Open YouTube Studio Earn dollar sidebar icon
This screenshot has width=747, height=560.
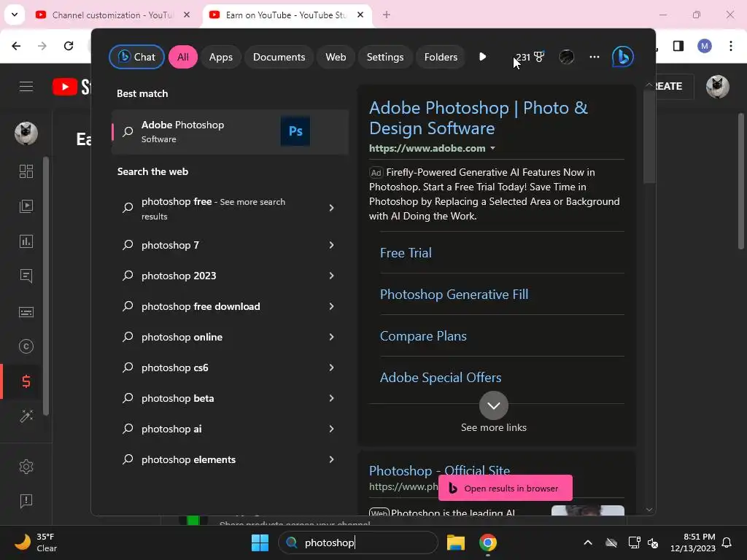point(26,381)
